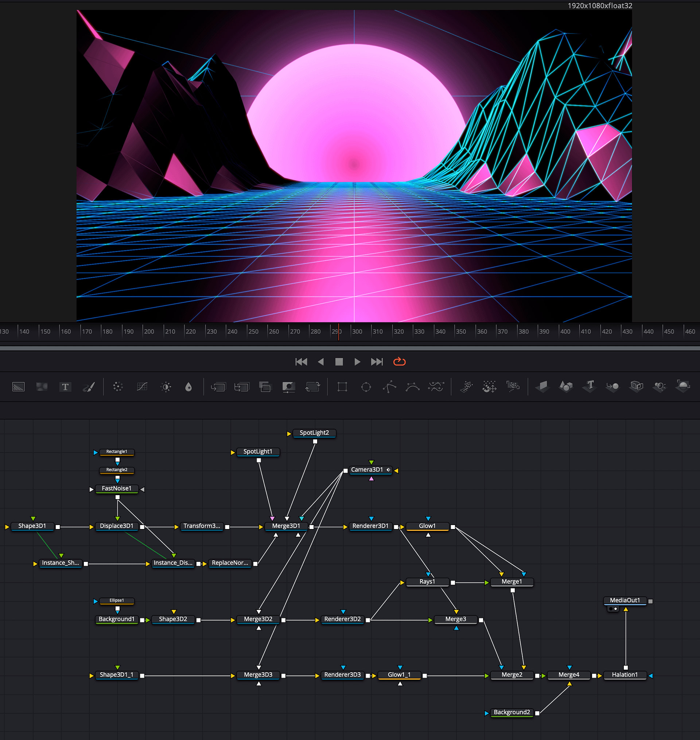Select the Paint brush tool icon

89,387
